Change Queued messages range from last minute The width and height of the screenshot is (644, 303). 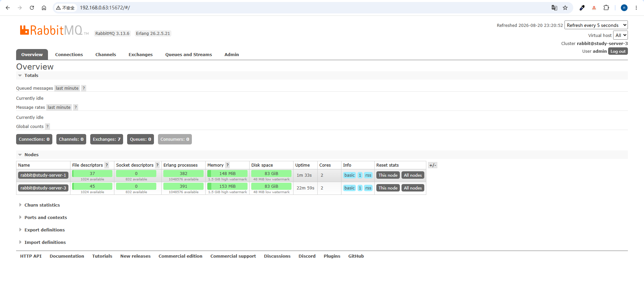coord(67,88)
